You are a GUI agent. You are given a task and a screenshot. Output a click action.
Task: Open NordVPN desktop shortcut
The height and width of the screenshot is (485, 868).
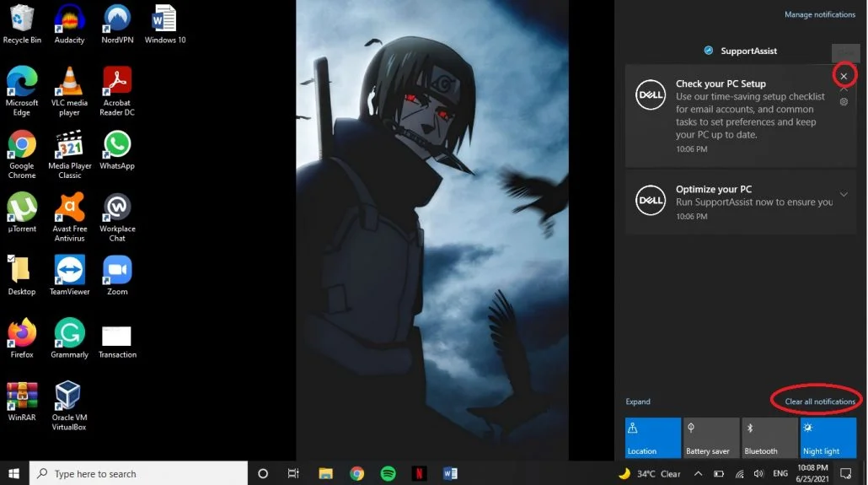(117, 24)
